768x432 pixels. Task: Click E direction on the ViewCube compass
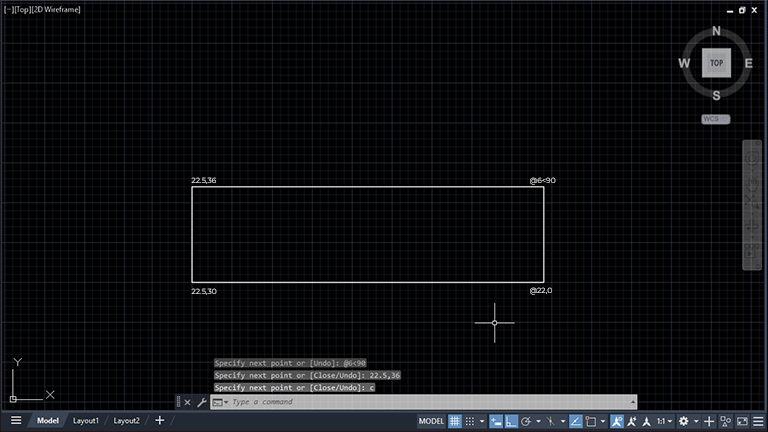[748, 63]
